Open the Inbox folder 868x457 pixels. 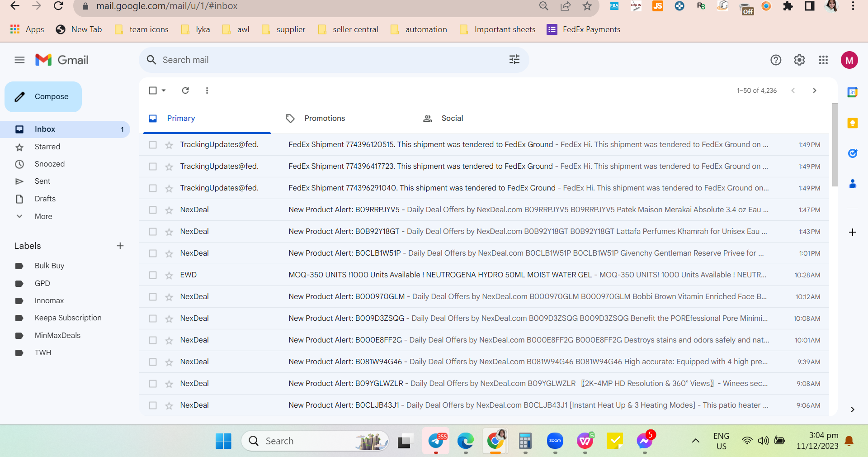point(65,129)
